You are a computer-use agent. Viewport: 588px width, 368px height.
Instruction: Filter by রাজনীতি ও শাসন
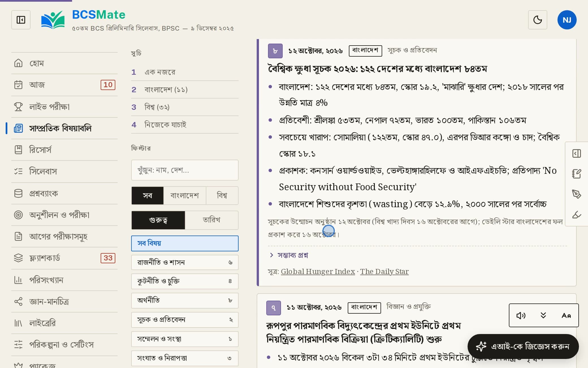pos(185,262)
